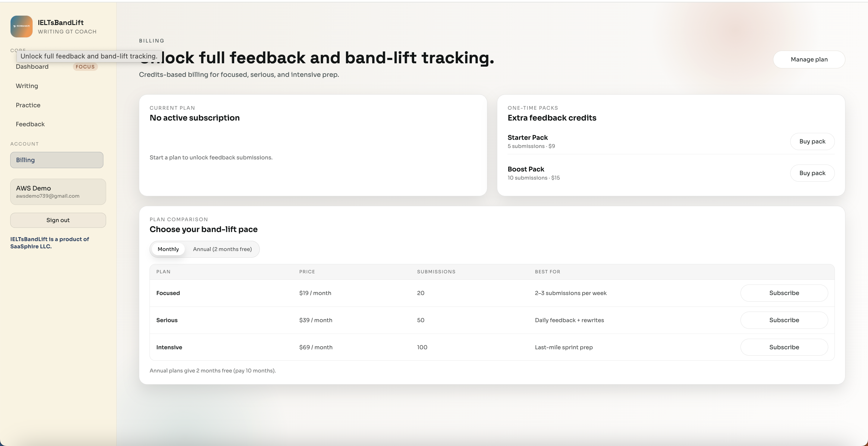This screenshot has height=446, width=868.
Task: Subscribe to the Intensive plan
Action: pos(784,347)
